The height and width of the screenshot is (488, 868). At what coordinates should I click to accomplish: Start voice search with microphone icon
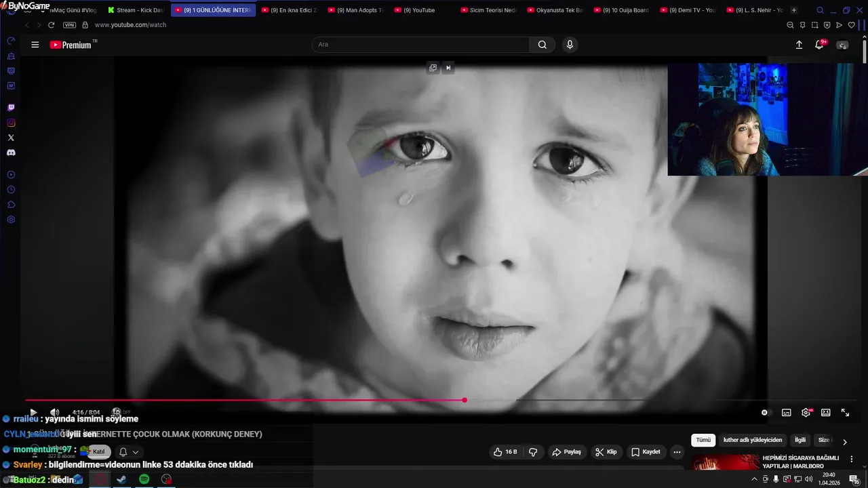570,45
